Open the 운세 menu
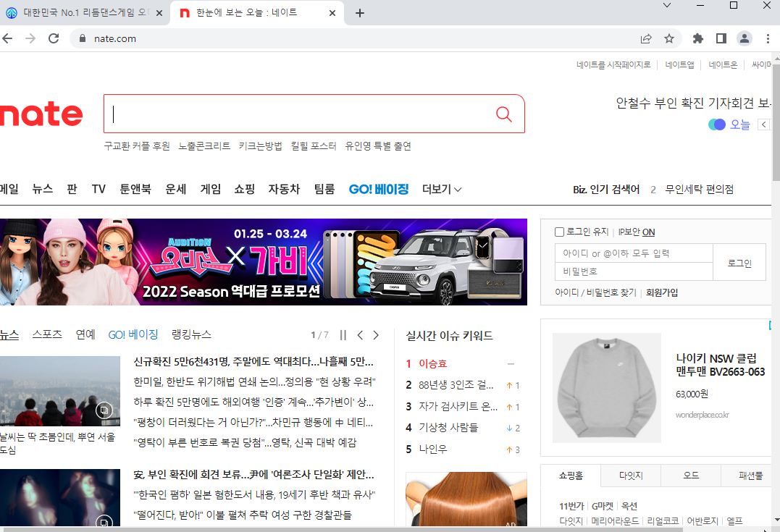 [175, 189]
